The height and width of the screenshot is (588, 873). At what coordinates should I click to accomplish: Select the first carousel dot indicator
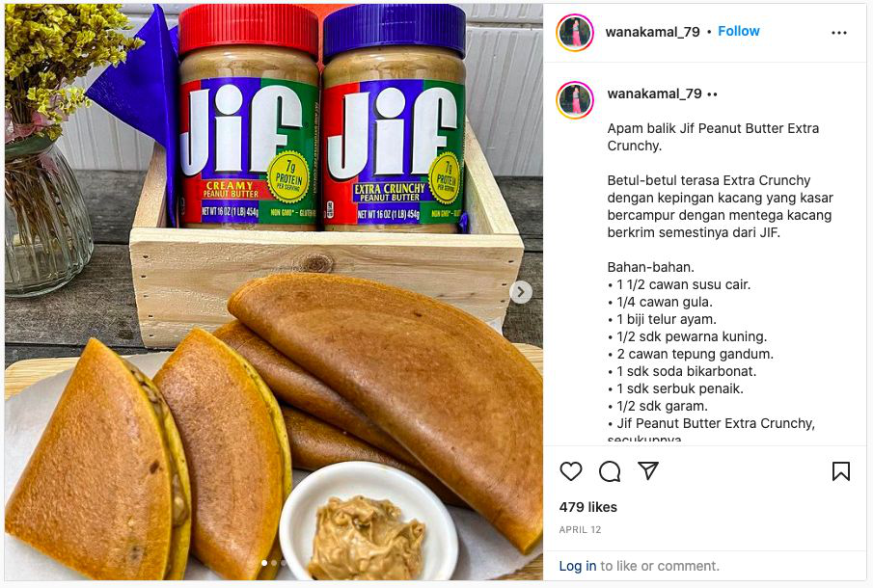(264, 563)
